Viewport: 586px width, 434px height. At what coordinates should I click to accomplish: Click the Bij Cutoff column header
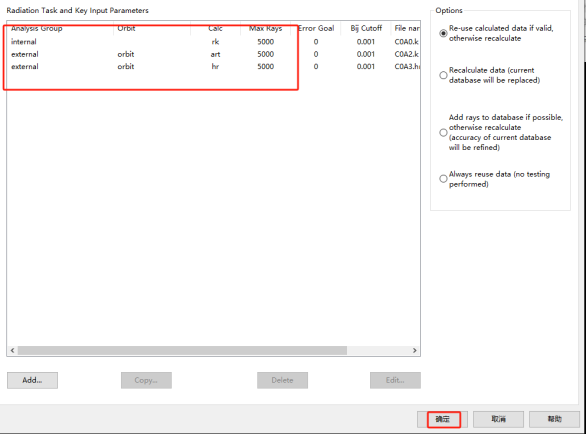point(366,28)
